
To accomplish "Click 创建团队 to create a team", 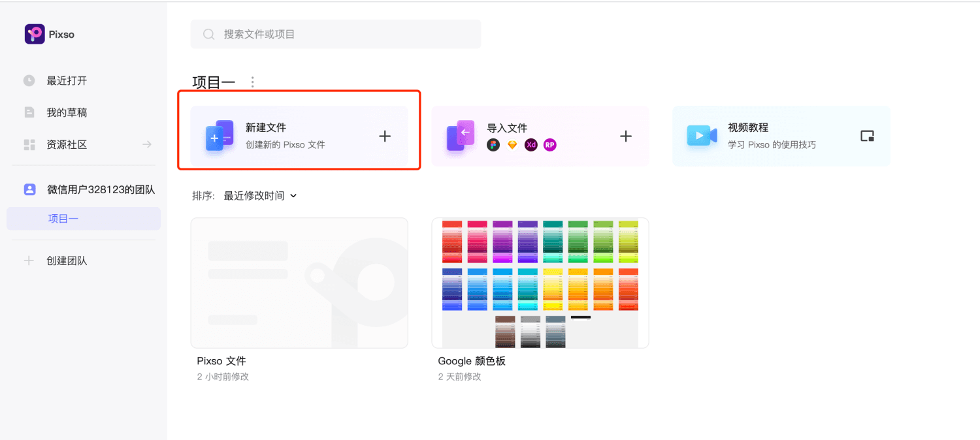I will point(67,260).
